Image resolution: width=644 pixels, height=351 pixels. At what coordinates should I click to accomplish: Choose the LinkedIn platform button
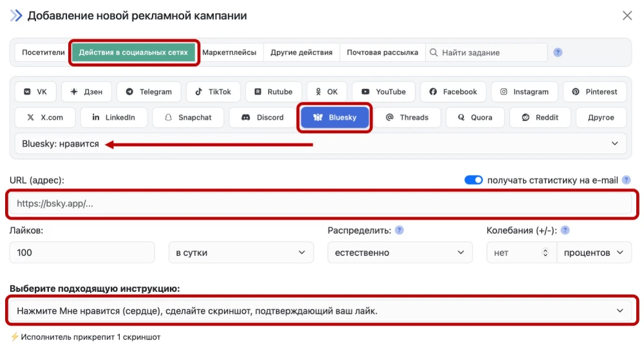114,117
